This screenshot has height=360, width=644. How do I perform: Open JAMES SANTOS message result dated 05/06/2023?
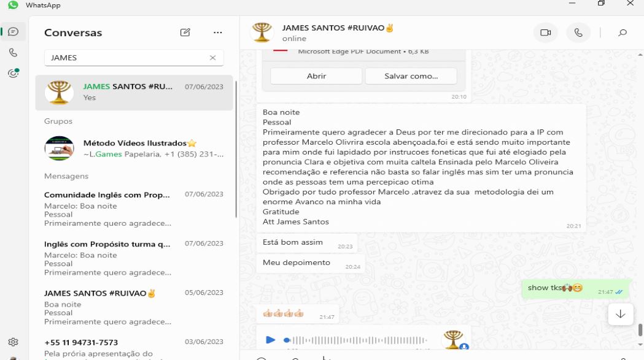134,307
